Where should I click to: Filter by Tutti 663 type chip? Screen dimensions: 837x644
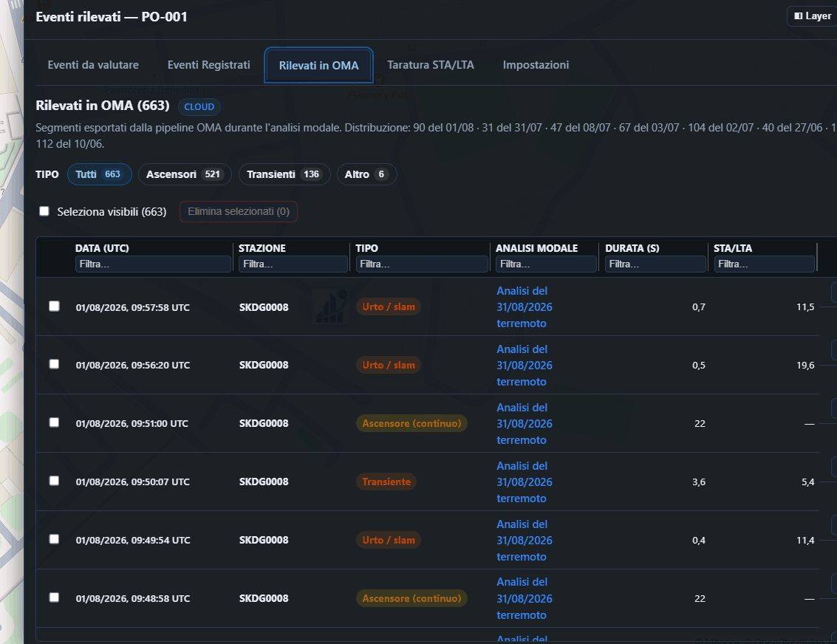click(99, 174)
